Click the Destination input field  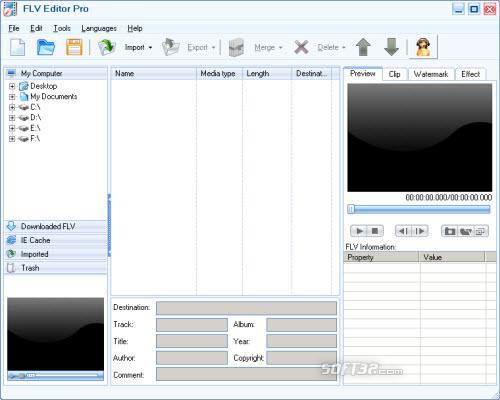coord(246,308)
